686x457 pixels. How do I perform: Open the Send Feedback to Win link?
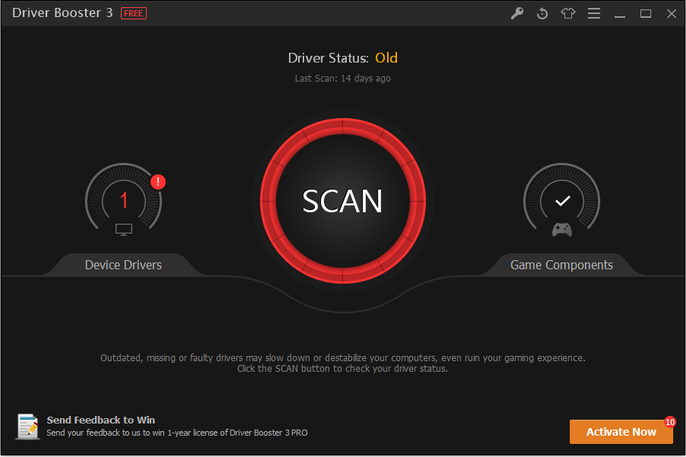[x=101, y=420]
